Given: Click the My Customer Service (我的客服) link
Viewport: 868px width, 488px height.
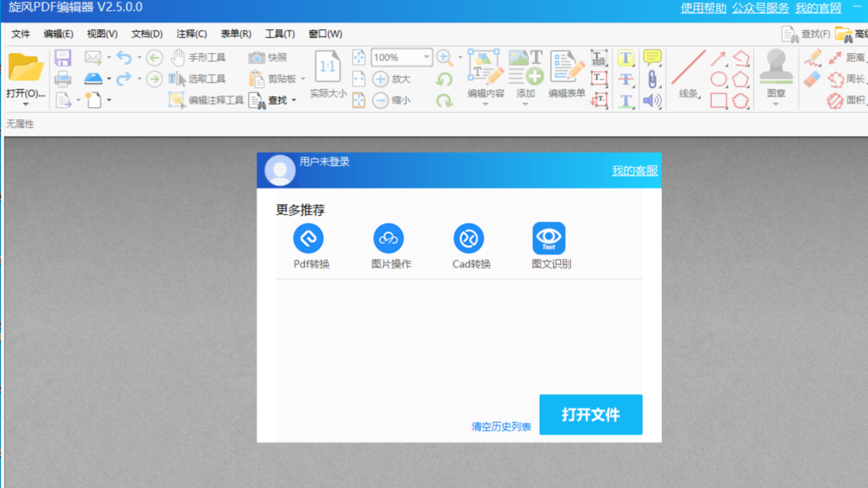Looking at the screenshot, I should point(635,170).
